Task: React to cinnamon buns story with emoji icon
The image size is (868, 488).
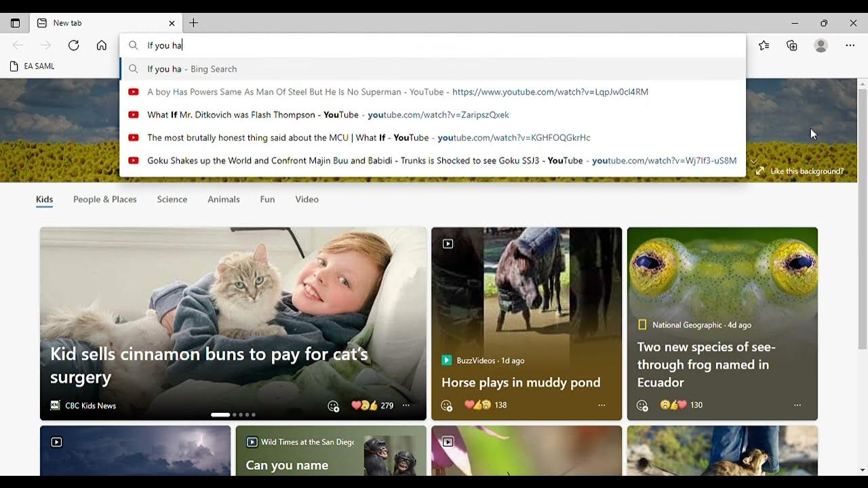Action: 333,406
